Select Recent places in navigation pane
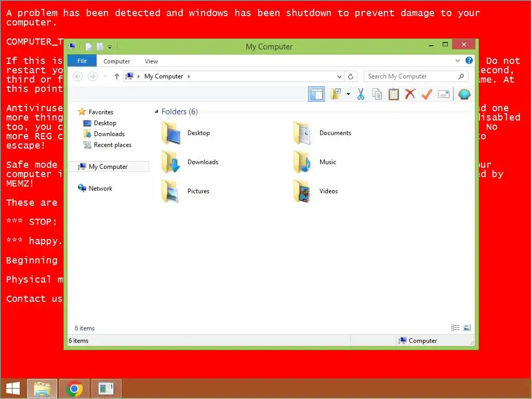 click(x=107, y=145)
